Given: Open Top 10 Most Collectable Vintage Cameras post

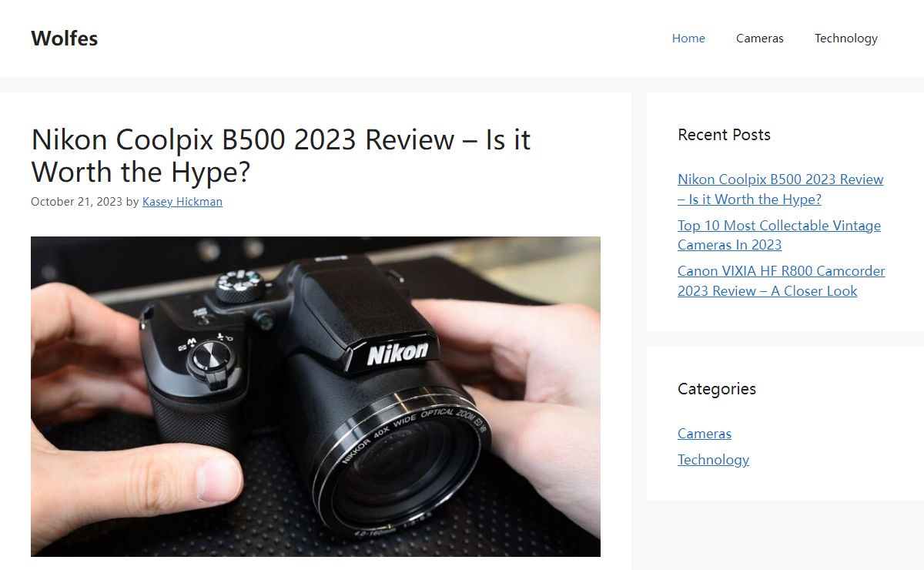Looking at the screenshot, I should tap(779, 235).
